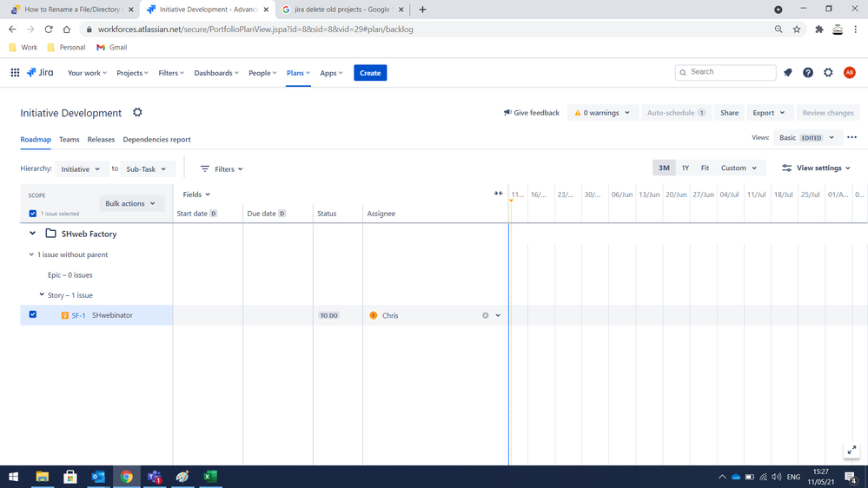The image size is (868, 488).
Task: Select the 3M timeframe button
Action: [x=664, y=168]
